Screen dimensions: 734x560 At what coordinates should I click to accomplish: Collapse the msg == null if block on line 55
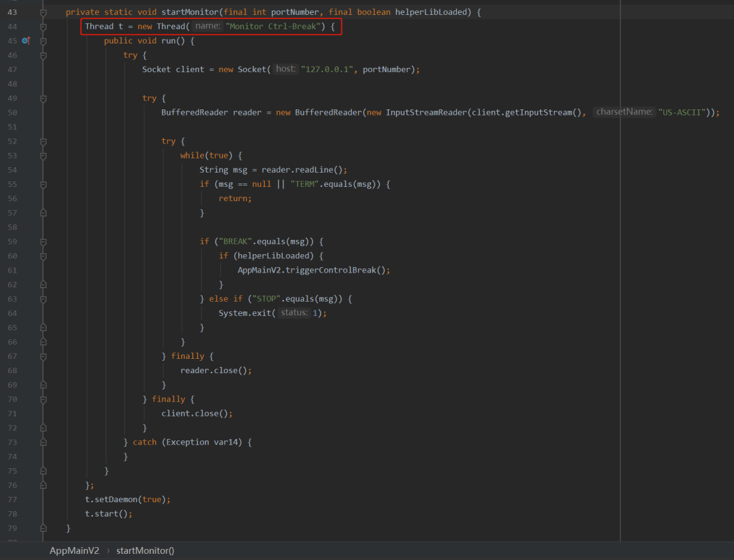[x=43, y=185]
